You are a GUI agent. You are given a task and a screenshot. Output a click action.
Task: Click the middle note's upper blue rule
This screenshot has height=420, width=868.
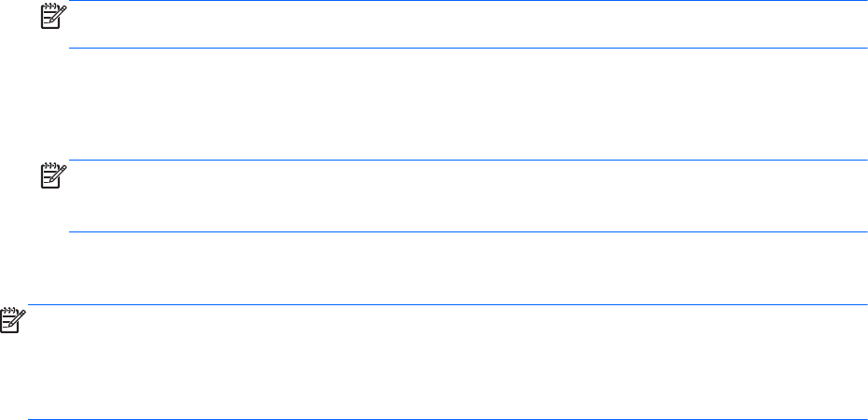pyautogui.click(x=467, y=160)
